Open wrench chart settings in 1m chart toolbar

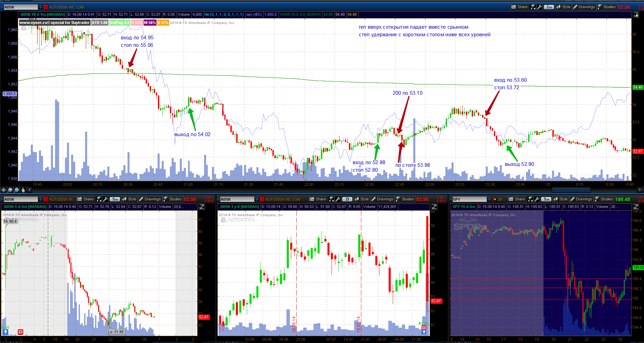pos(539,7)
